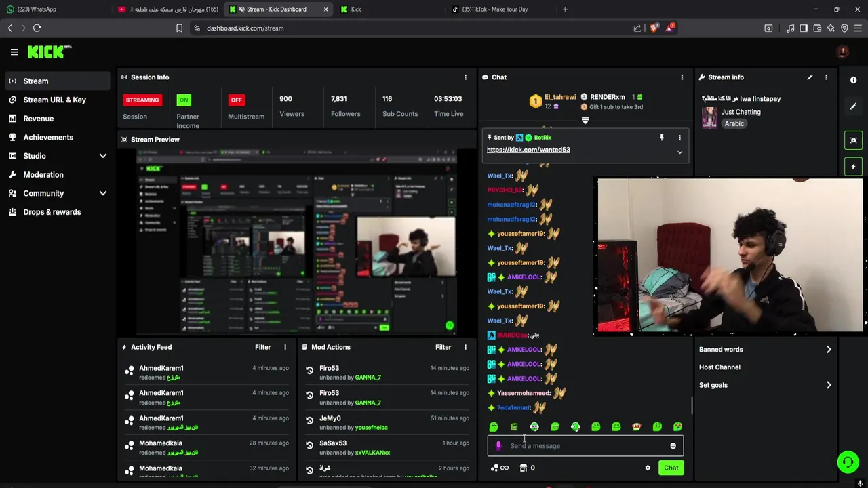Expand the Community sidebar section
Viewport: 868px width, 488px height.
tap(103, 193)
